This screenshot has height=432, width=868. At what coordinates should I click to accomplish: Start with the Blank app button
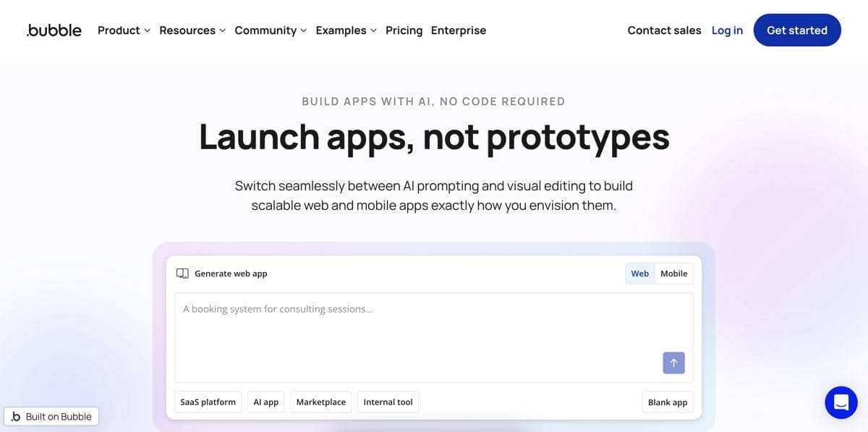(667, 402)
